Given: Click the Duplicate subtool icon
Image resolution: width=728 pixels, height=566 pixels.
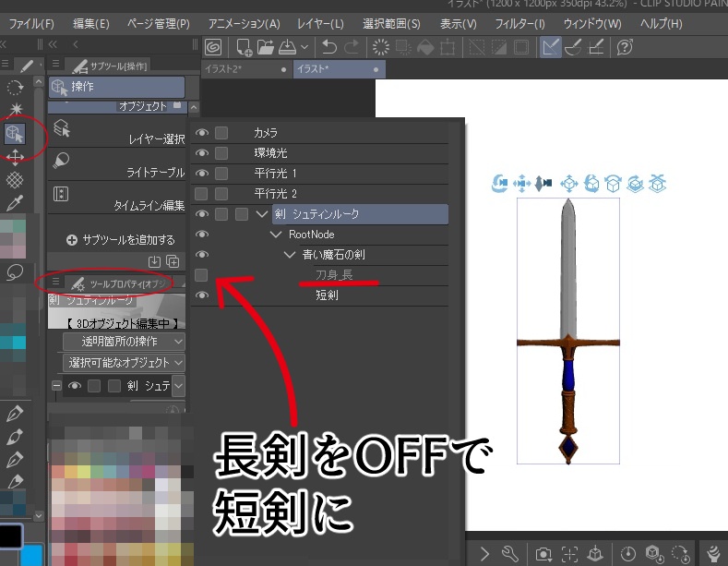Looking at the screenshot, I should pos(173,261).
